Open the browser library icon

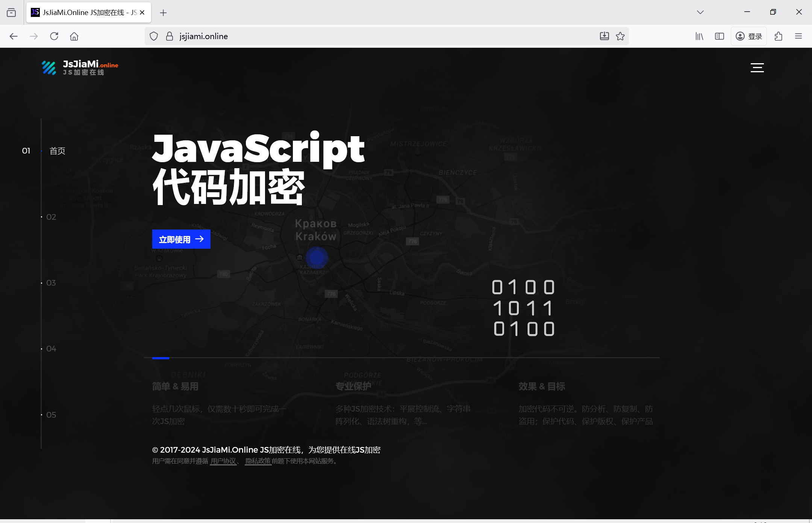click(x=700, y=36)
